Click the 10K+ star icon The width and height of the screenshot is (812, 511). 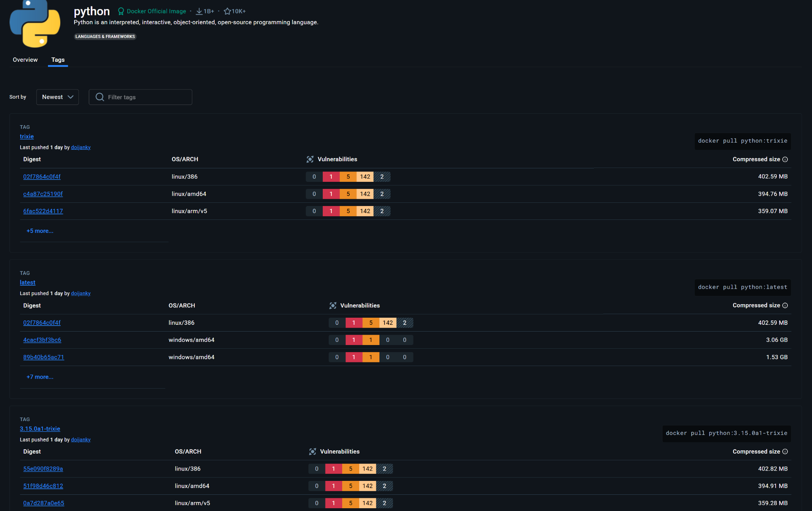point(227,11)
